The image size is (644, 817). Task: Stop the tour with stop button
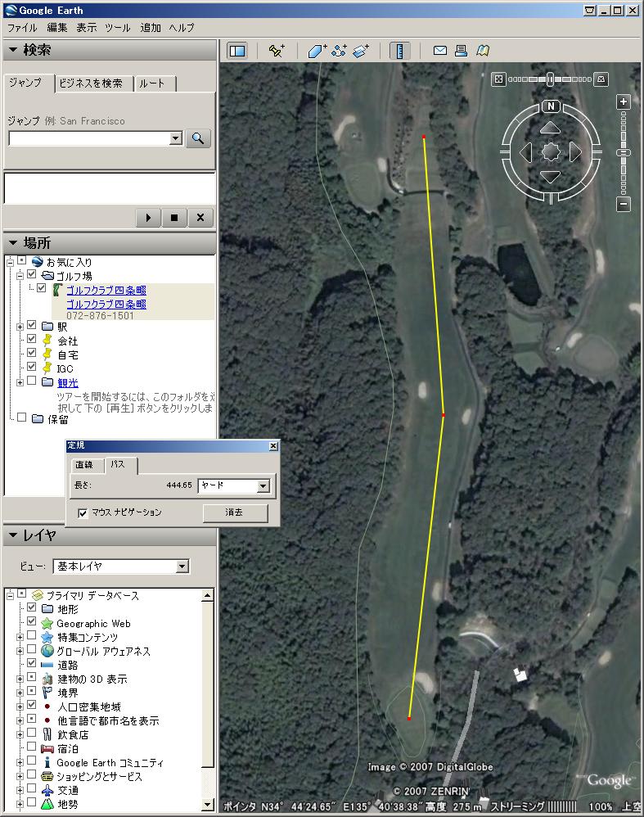coord(174,218)
